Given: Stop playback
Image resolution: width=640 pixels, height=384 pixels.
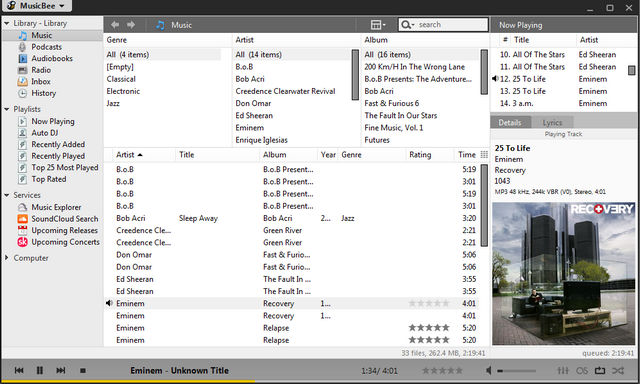Looking at the screenshot, I should click(83, 371).
